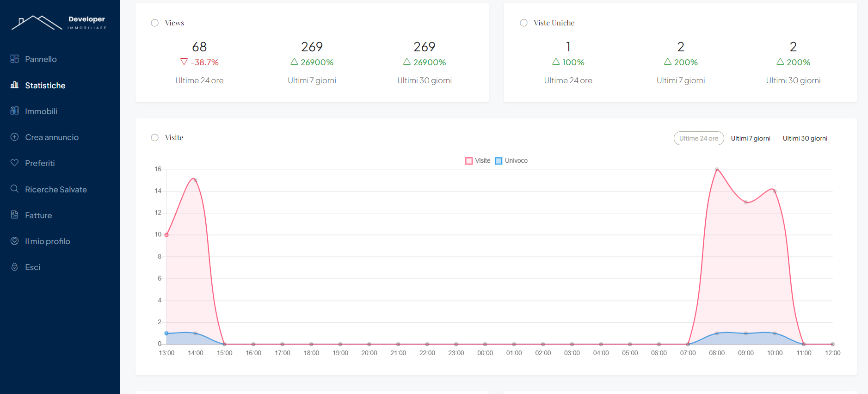Select the circle next to Visite
This screenshot has height=394, width=868.
tap(154, 137)
